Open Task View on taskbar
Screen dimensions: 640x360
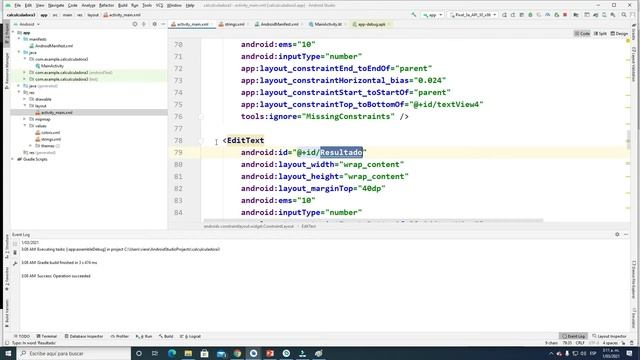pos(155,353)
